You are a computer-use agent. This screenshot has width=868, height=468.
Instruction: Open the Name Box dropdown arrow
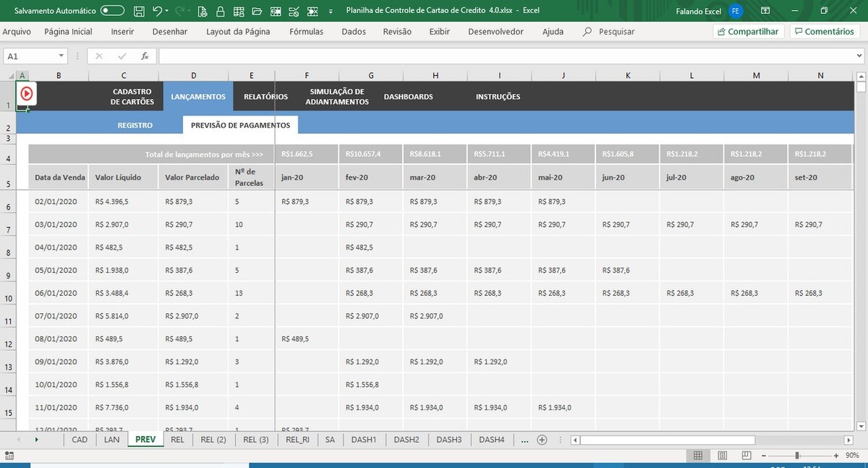61,56
